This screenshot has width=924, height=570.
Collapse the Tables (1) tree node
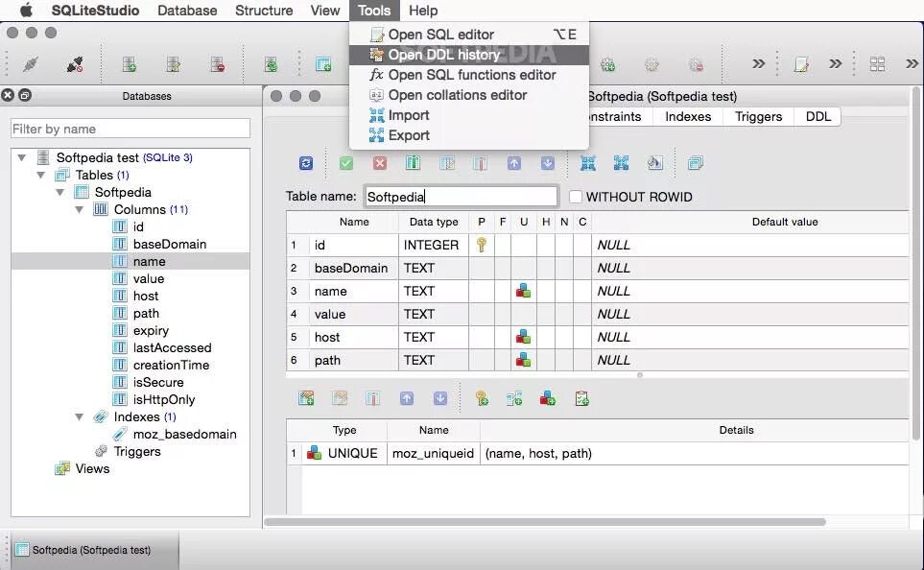40,175
